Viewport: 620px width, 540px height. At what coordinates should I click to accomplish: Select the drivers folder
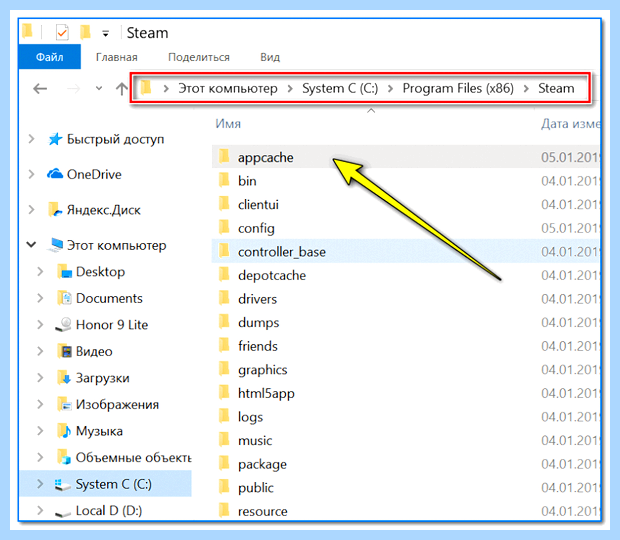coord(257,299)
